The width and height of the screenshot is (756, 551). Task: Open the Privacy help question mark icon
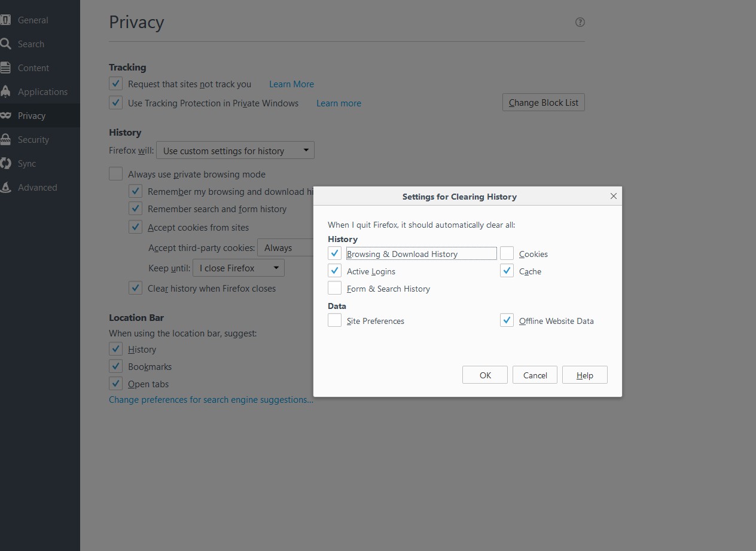[x=580, y=22]
